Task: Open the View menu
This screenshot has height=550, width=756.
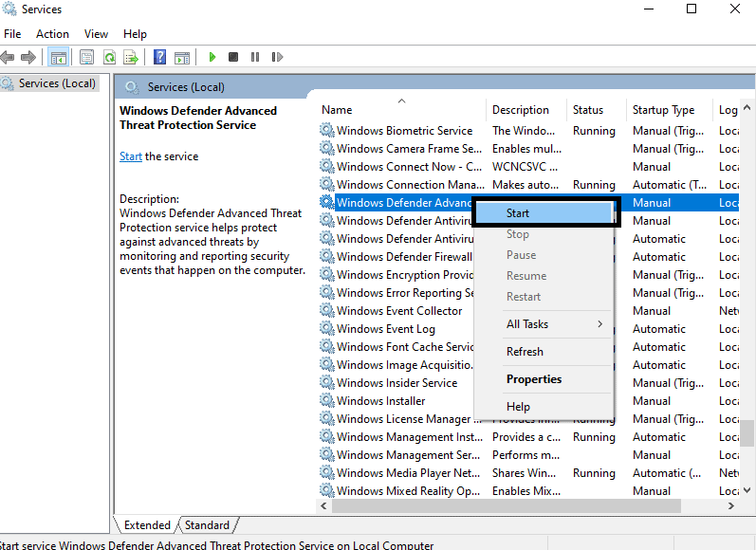Action: (x=96, y=34)
